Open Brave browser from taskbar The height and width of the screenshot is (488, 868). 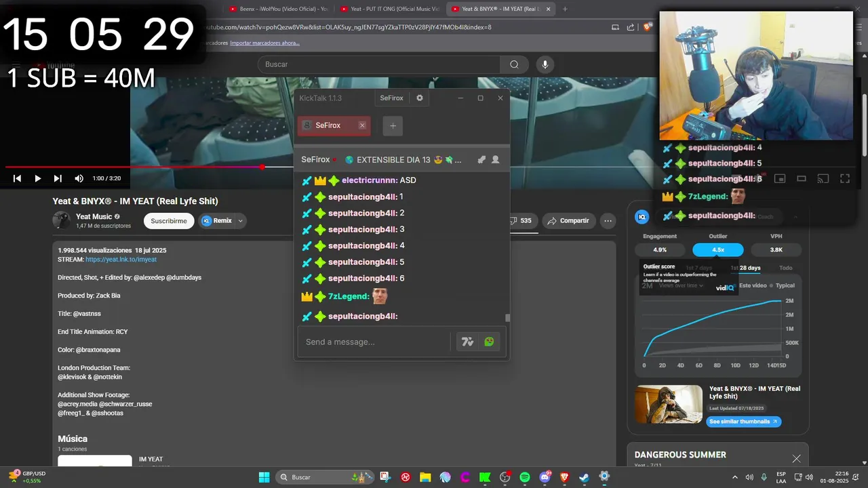[x=564, y=477]
